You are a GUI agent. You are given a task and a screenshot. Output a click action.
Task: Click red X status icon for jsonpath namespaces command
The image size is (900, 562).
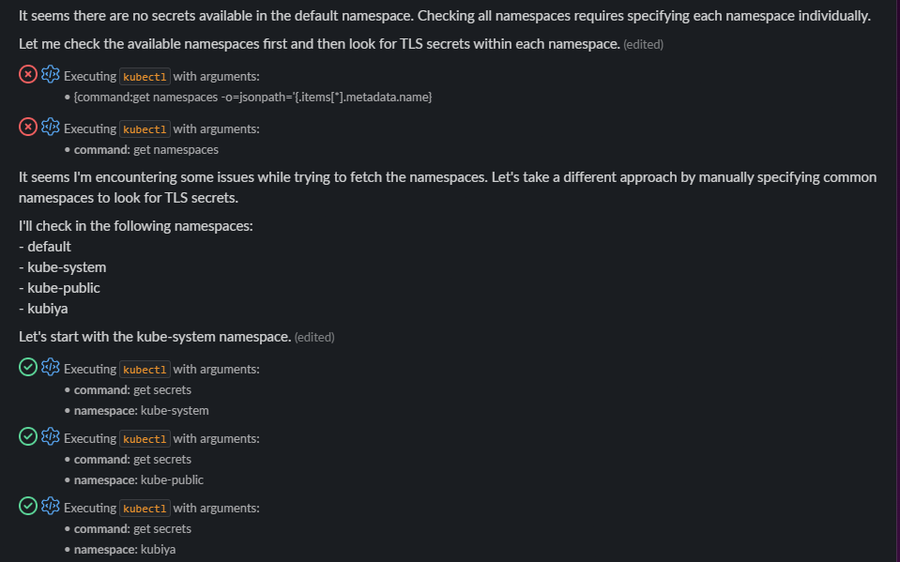(x=28, y=75)
